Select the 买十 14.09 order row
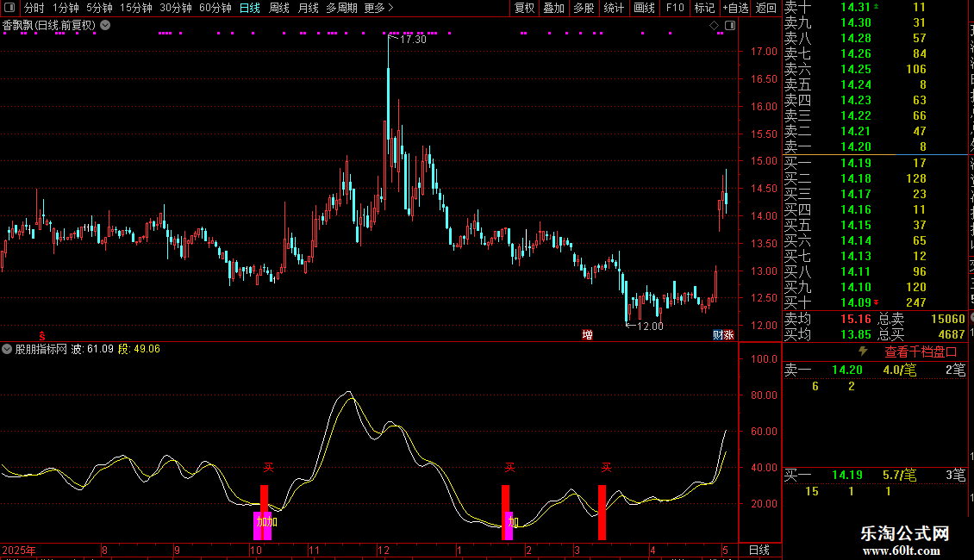974x560 pixels. pyautogui.click(x=875, y=302)
